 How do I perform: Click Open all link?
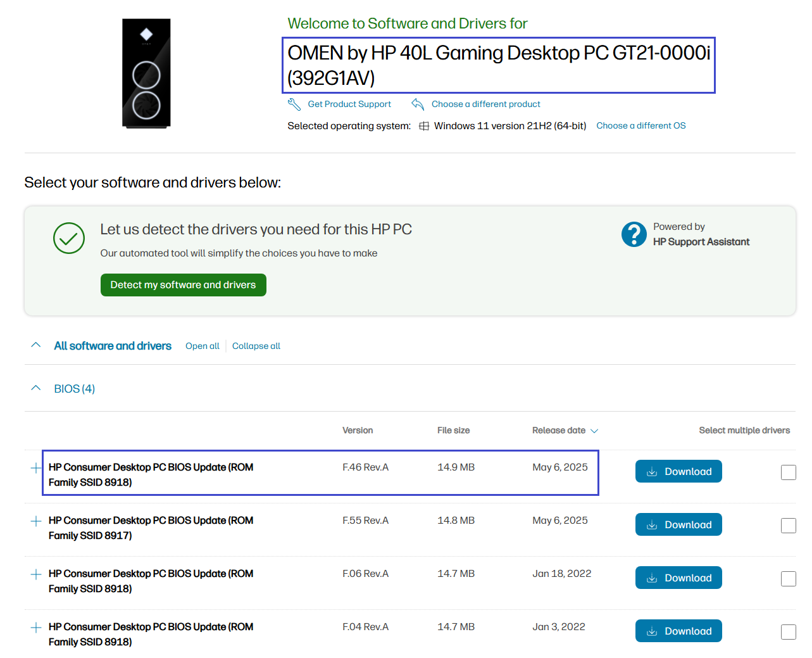click(x=203, y=346)
